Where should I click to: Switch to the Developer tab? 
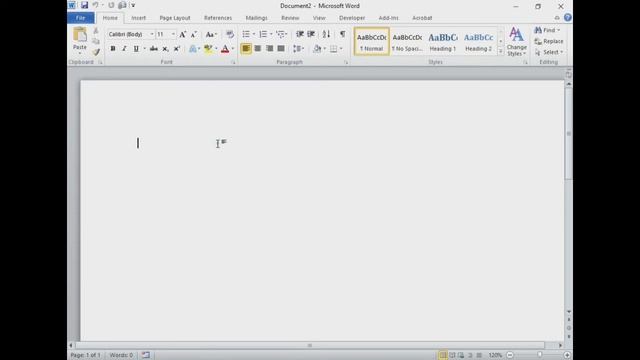352,18
